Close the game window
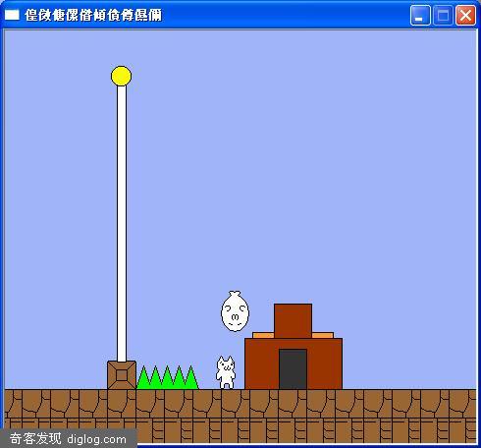The image size is (481, 448). click(465, 15)
